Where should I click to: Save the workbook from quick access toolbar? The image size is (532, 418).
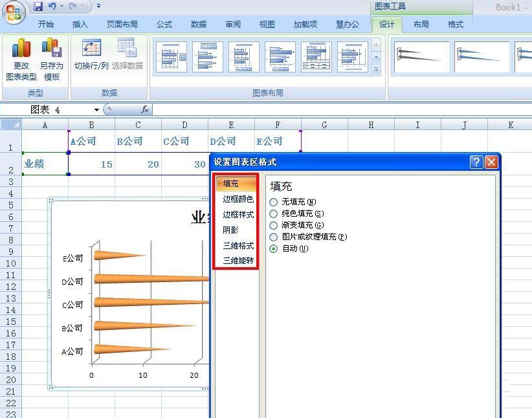[38, 6]
